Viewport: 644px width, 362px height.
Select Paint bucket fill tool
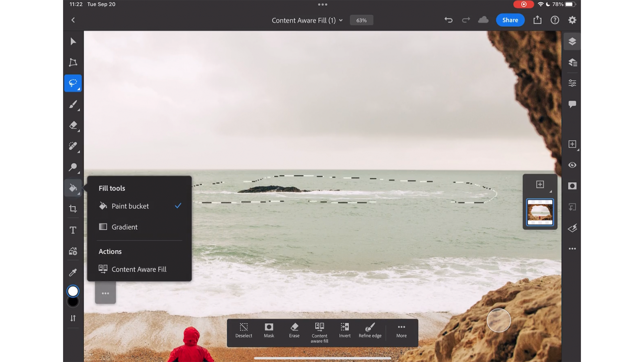(x=129, y=206)
